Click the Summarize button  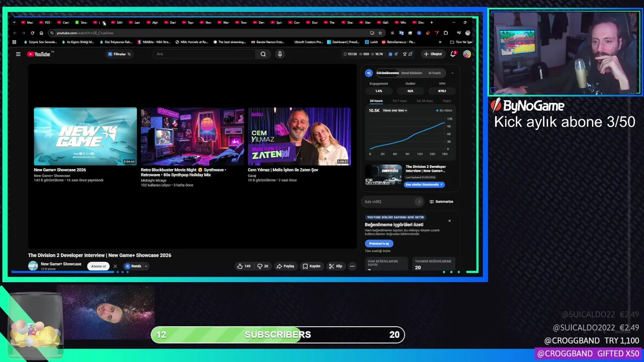click(441, 202)
